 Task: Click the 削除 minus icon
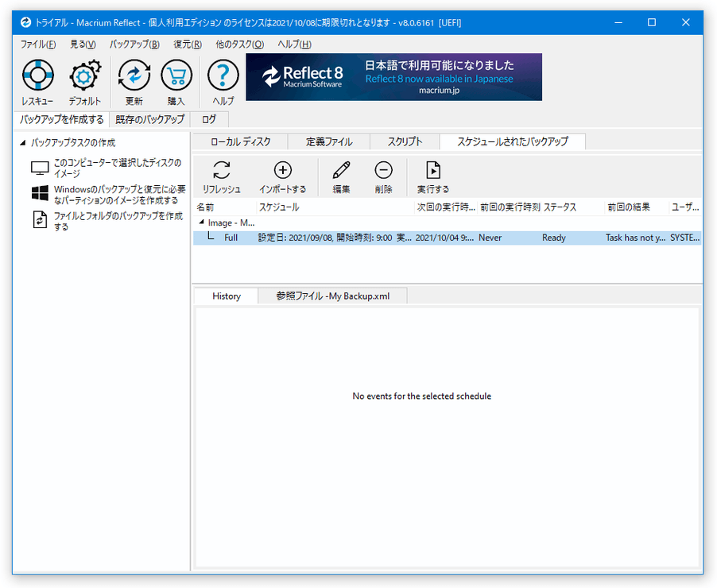click(x=383, y=170)
